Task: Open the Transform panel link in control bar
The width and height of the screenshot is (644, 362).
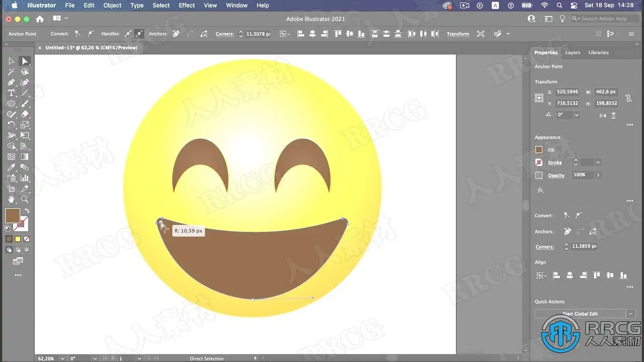Action: pos(457,34)
